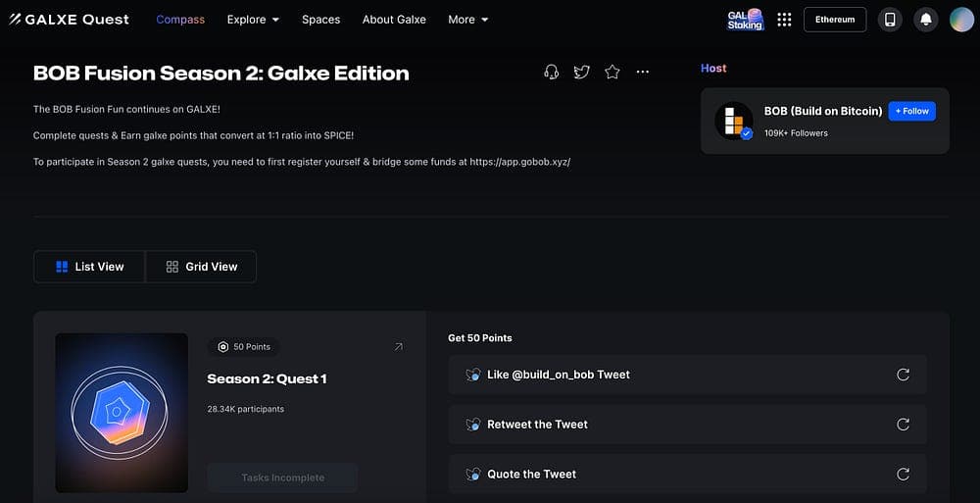The image size is (980, 503).
Task: Open the apps grid menu
Action: [784, 20]
